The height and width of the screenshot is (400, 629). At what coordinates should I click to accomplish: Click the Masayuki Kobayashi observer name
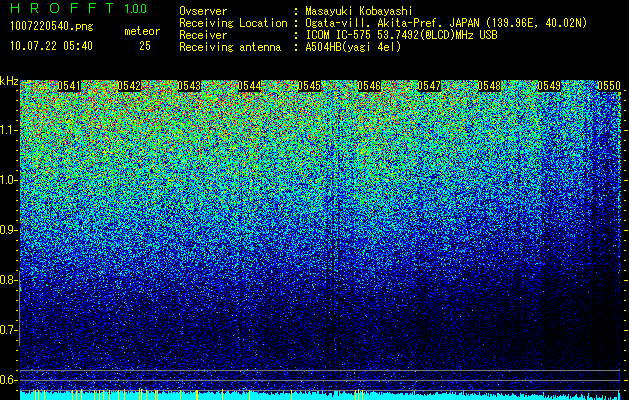(359, 11)
